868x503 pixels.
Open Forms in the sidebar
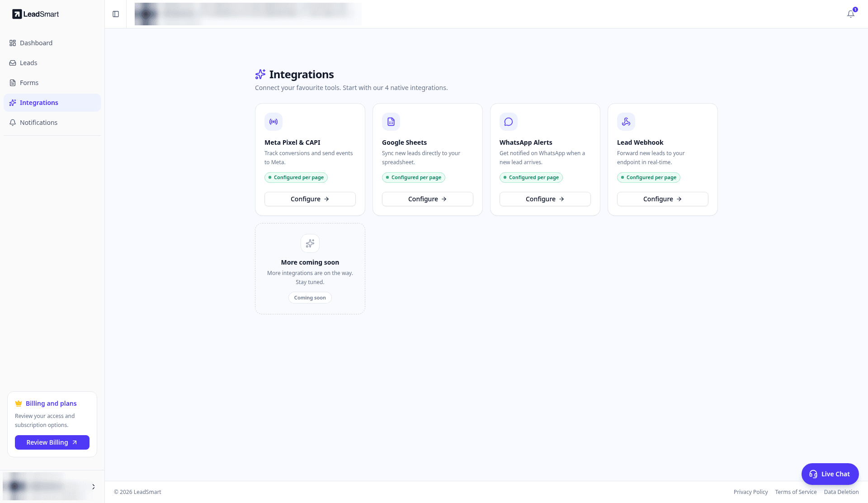coord(52,83)
